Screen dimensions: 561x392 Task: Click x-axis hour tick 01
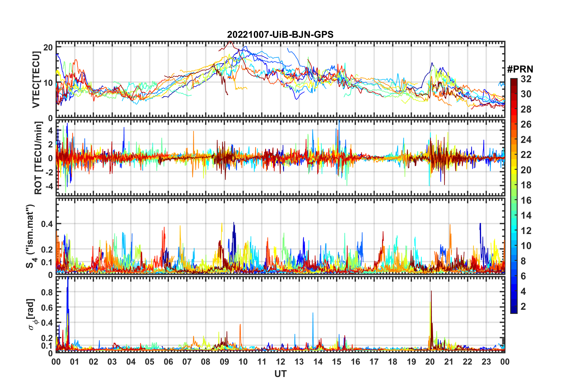tap(75, 362)
